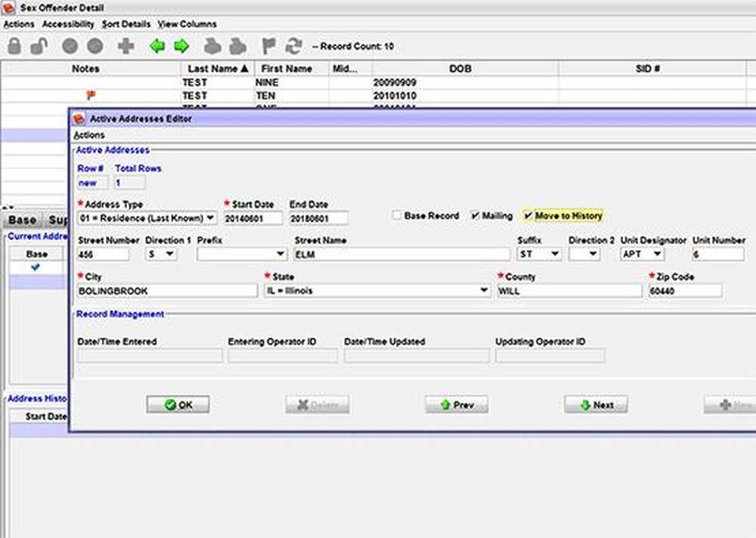
Task: Click the orange flag note on TEST TEN row
Action: pyautogui.click(x=91, y=95)
